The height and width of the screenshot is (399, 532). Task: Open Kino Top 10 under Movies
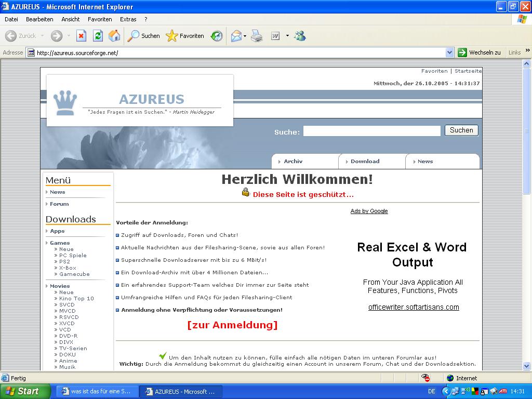click(76, 299)
